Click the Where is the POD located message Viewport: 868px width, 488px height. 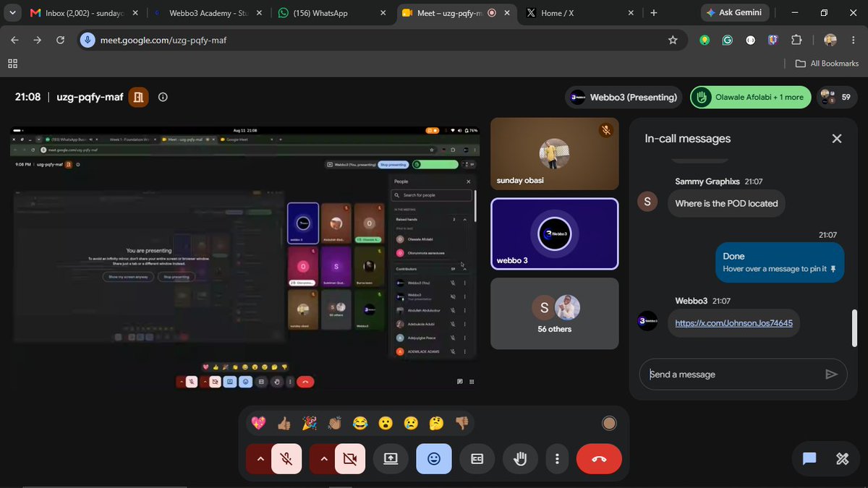(726, 203)
